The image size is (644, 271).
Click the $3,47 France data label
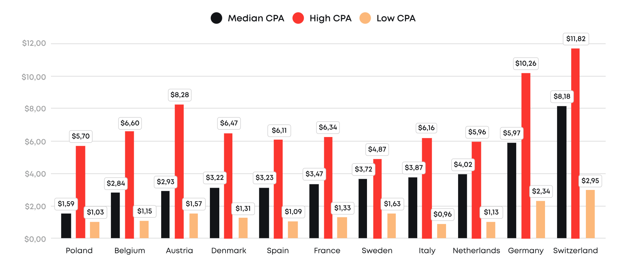pyautogui.click(x=314, y=174)
